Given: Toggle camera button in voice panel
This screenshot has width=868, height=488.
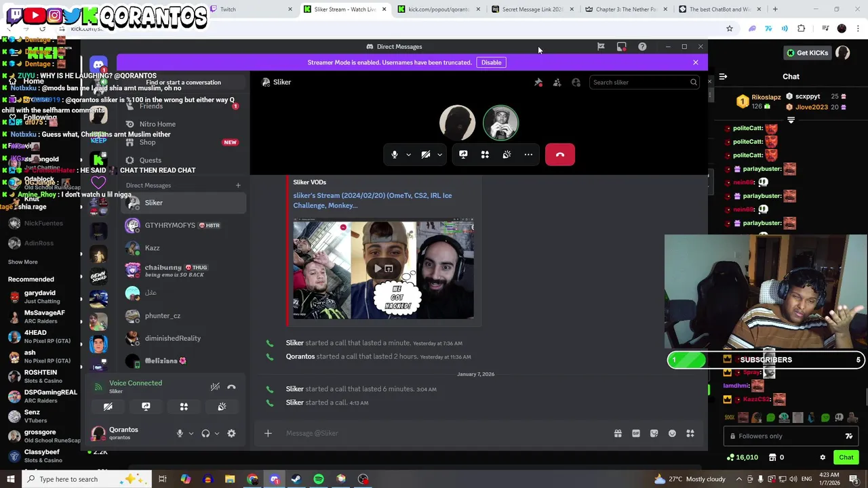Looking at the screenshot, I should (x=108, y=407).
